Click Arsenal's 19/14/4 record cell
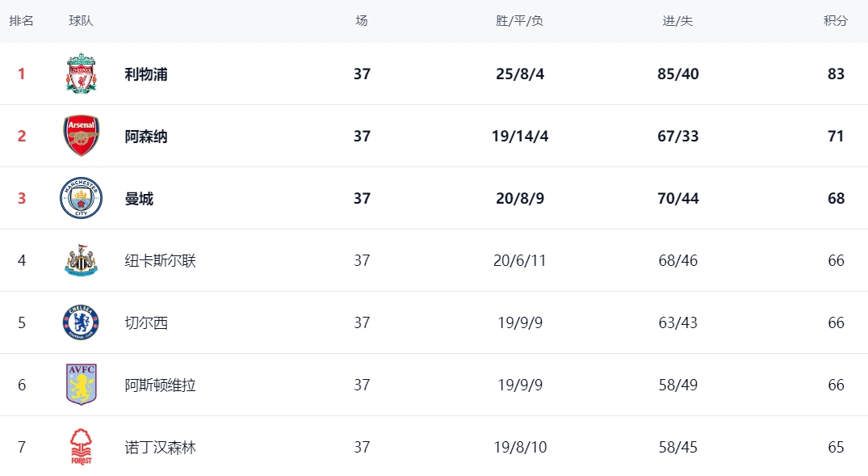868x476 pixels. (520, 137)
